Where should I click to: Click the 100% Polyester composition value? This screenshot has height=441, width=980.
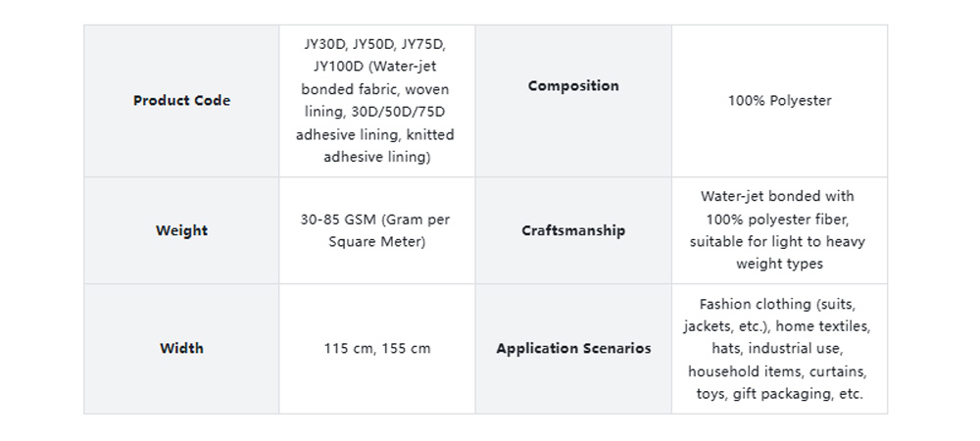779,101
